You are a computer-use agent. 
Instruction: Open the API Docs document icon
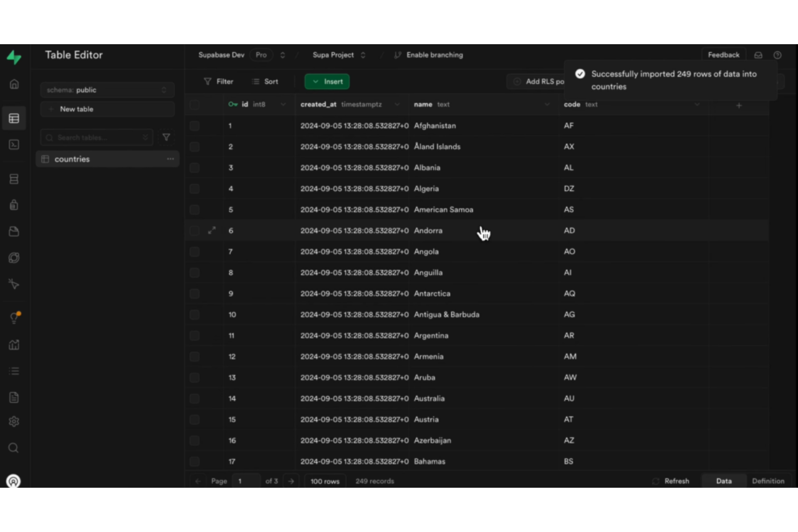point(14,397)
